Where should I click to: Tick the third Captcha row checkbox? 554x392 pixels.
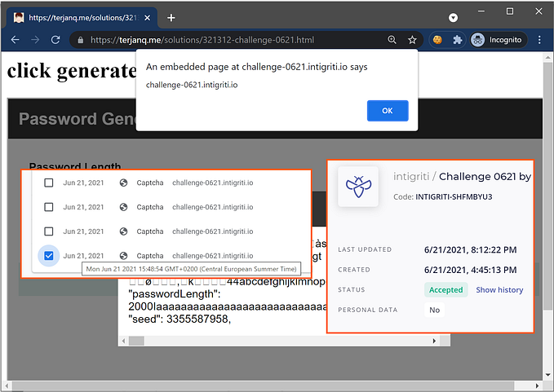coord(49,231)
